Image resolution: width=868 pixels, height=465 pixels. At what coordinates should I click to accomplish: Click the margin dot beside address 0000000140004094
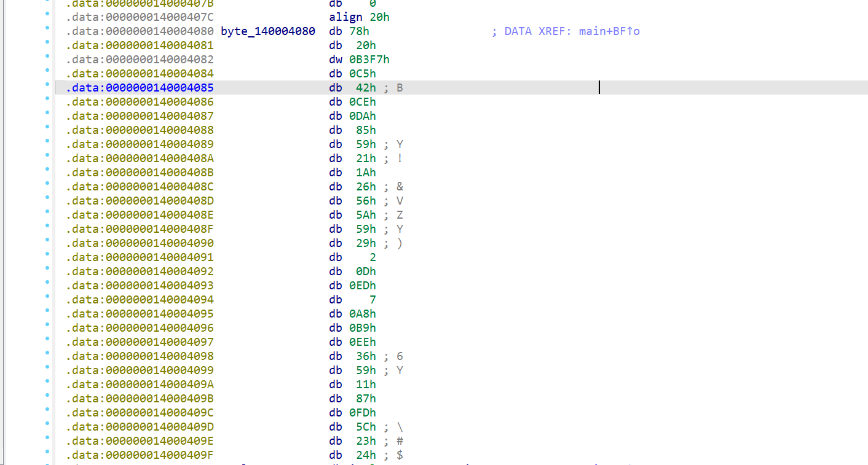tap(48, 299)
